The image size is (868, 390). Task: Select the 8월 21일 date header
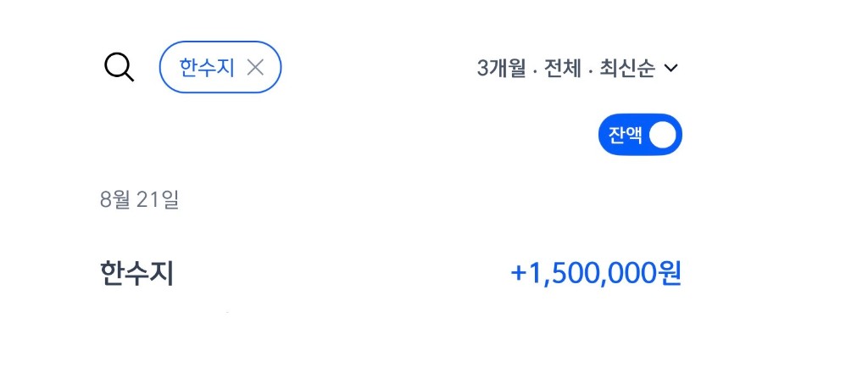[x=140, y=199]
